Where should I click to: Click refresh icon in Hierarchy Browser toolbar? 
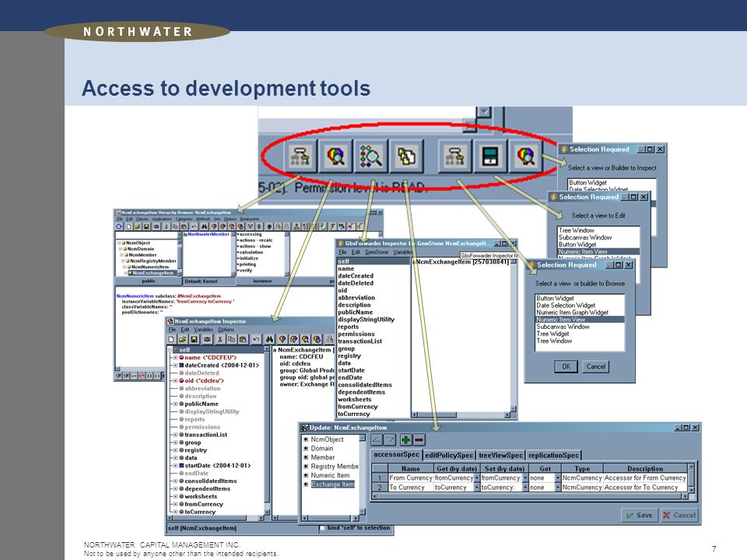[119, 226]
